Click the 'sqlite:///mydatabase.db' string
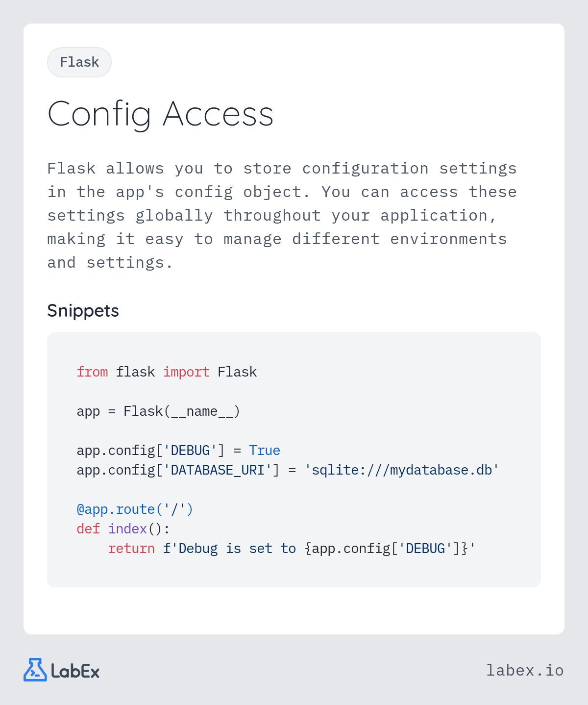588x705 pixels. pyautogui.click(x=402, y=470)
